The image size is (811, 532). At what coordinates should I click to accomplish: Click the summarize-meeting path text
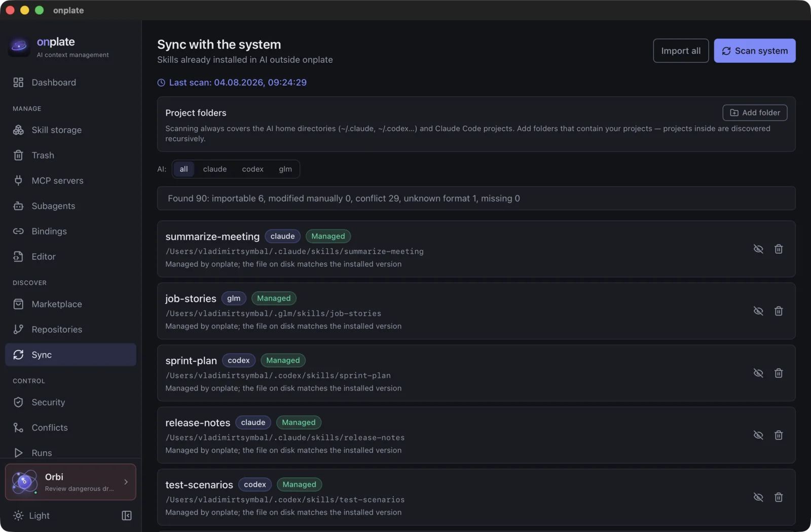[x=294, y=252]
